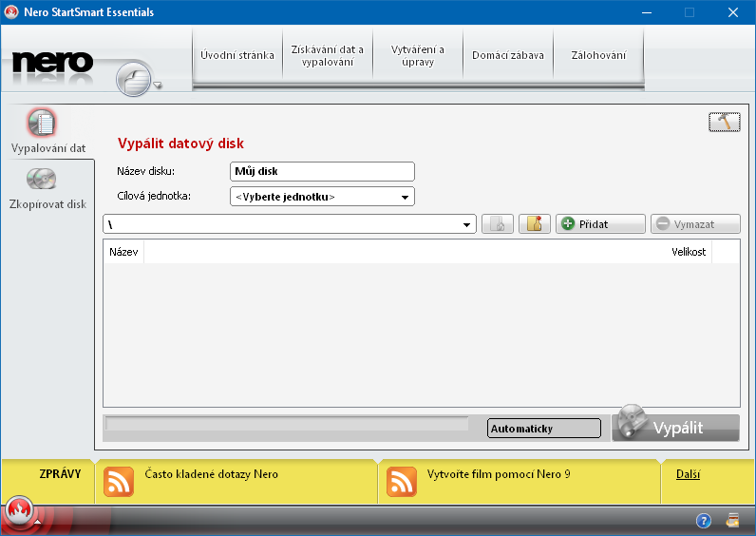Click the Vypálit burn button

(675, 427)
